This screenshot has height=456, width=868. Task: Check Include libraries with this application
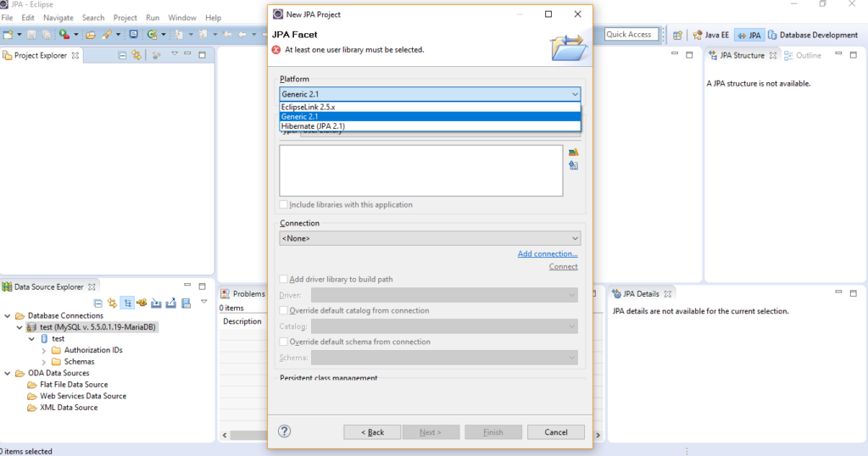[284, 205]
